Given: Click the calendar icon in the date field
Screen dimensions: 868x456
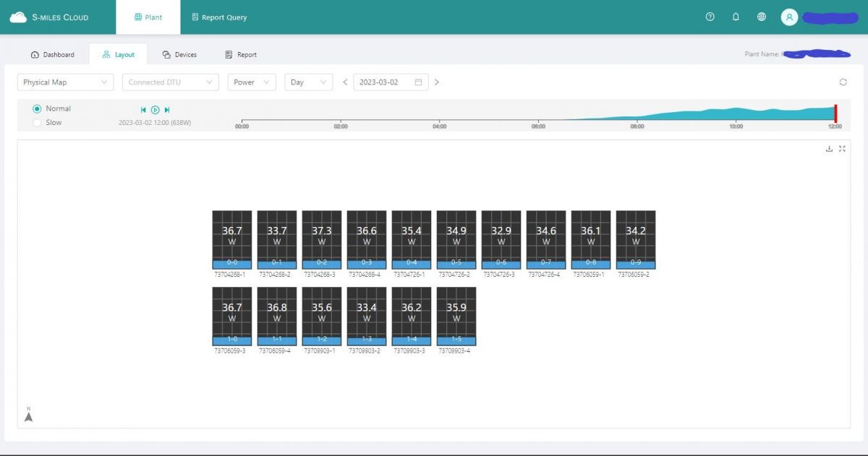Looking at the screenshot, I should (418, 82).
